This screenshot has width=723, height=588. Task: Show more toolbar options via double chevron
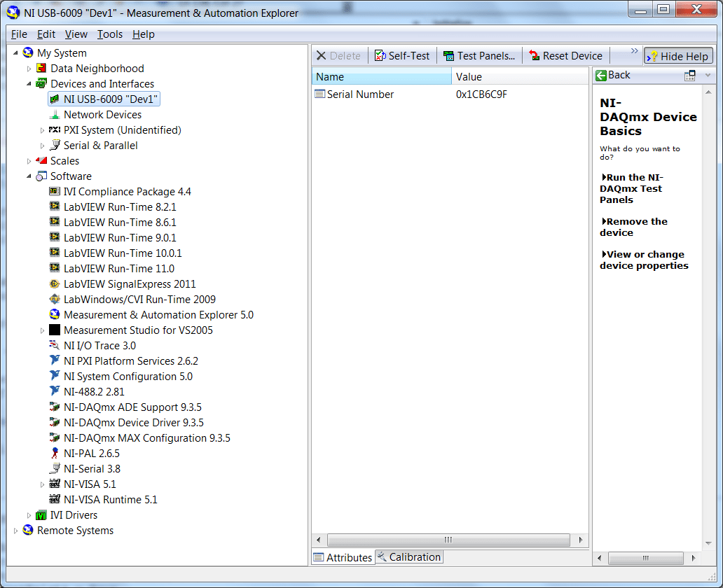pos(635,50)
